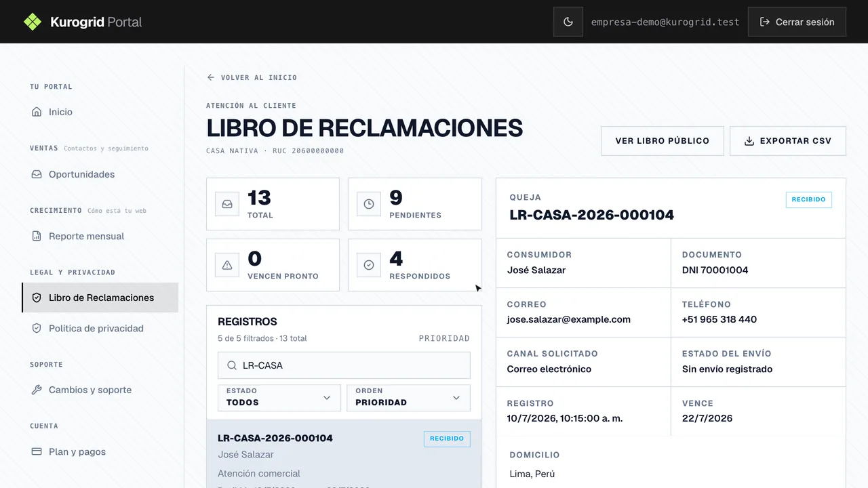This screenshot has height=488, width=868.
Task: Select Libro de Reclamaciones sidebar item
Action: tap(100, 298)
